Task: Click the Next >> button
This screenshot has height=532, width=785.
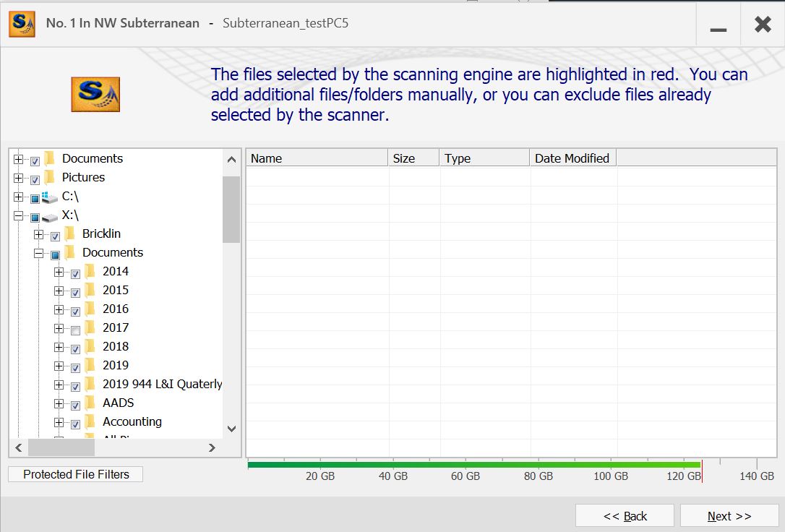Action: click(729, 516)
